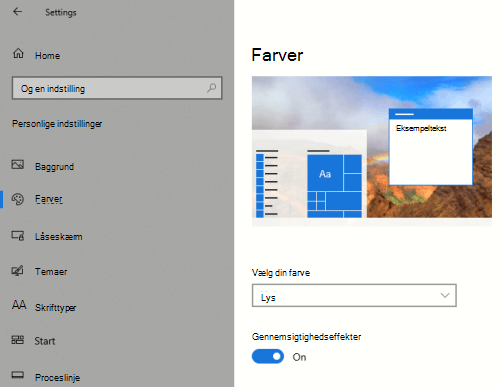
Task: Click the chevron on the Lys combo box
Action: pos(445,295)
